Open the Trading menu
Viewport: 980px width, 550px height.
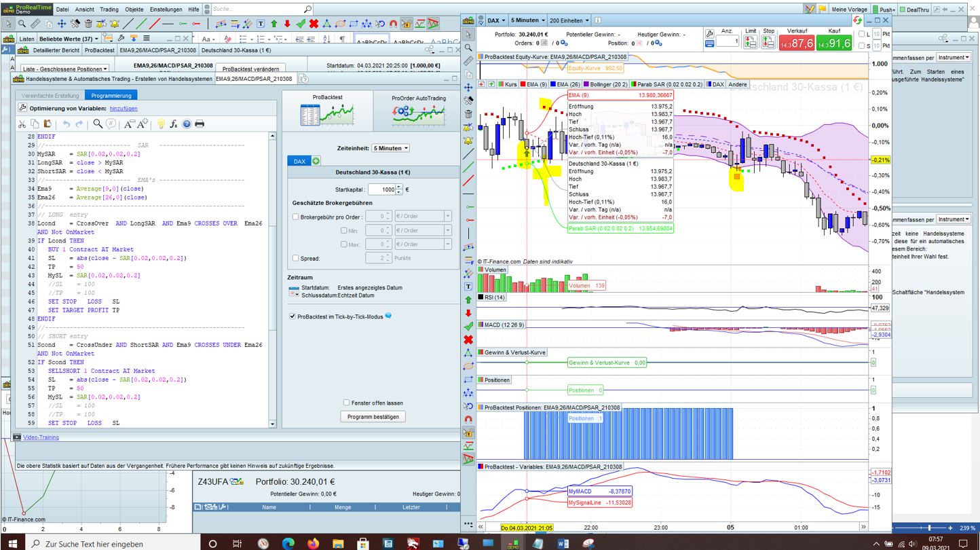109,10
